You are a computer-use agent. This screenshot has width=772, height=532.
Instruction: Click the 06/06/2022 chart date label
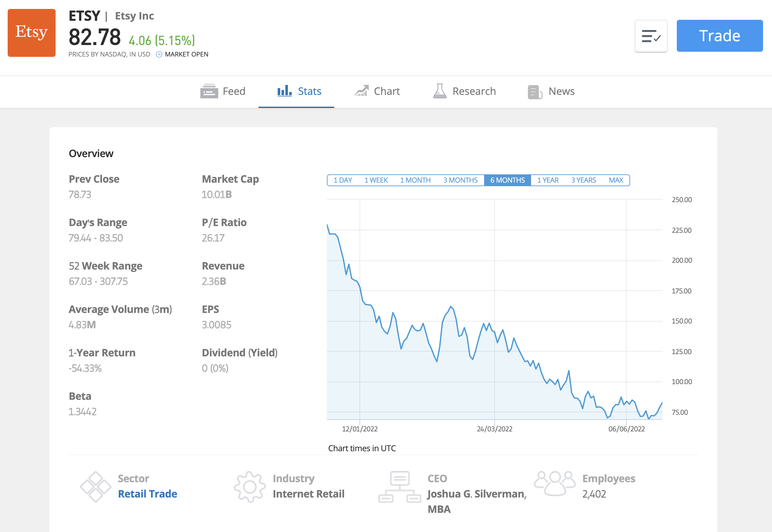pos(627,429)
